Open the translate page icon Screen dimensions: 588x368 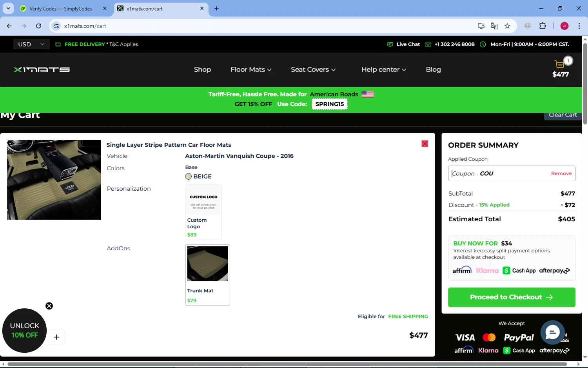494,26
